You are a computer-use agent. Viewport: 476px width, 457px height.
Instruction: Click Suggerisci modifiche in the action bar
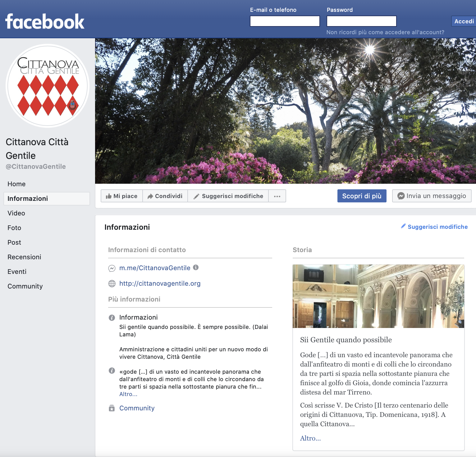click(228, 196)
